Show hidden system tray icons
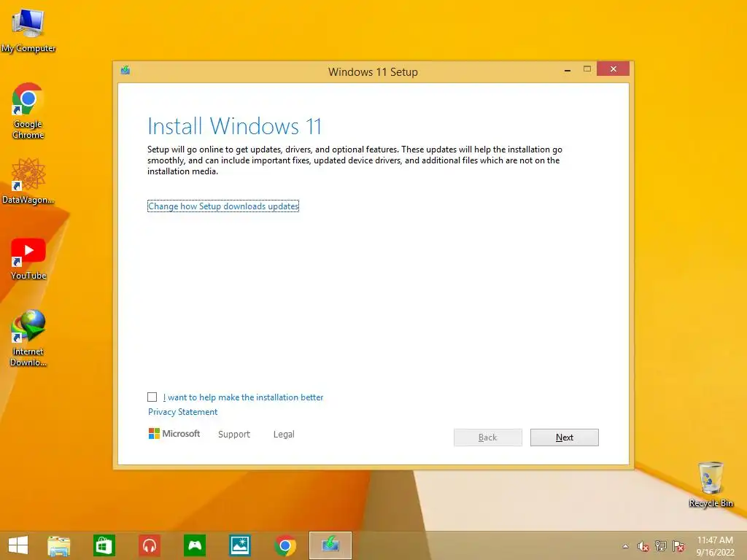The width and height of the screenshot is (747, 560). click(x=625, y=546)
